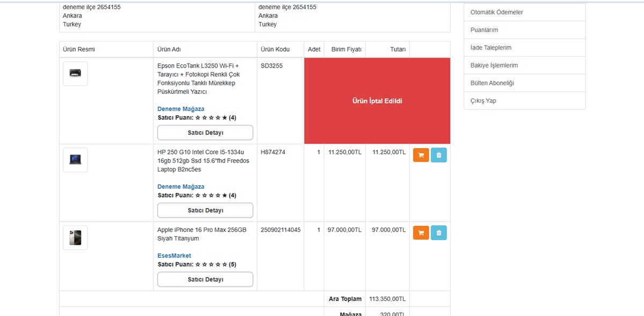Screen dimensions: 644x316
Task: Click cart icon for HP 250 G10 laptop
Action: [x=421, y=155]
